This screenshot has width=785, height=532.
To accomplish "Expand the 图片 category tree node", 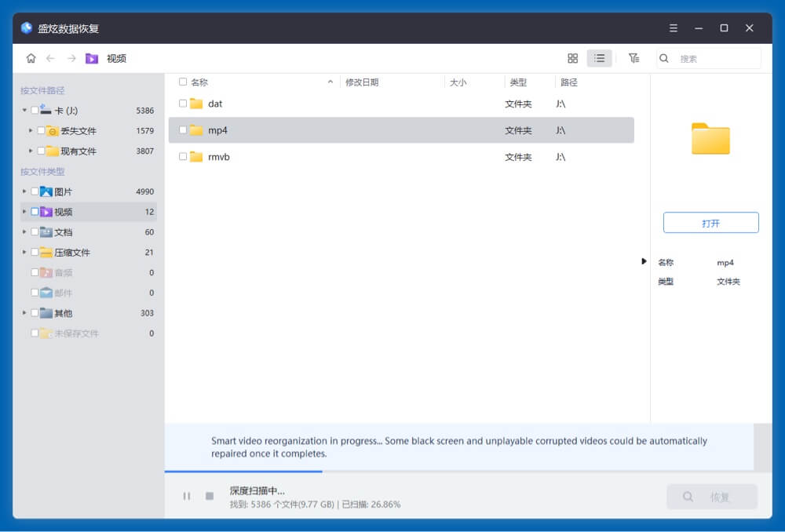I will 24,191.
